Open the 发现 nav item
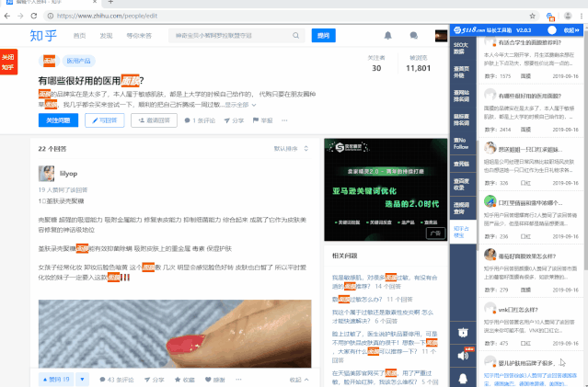This screenshot has width=588, height=387. (106, 36)
